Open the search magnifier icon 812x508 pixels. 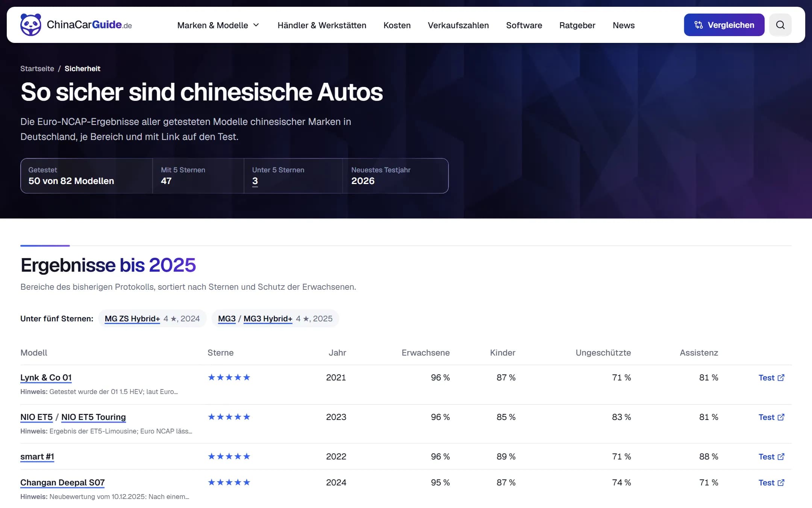[780, 25]
